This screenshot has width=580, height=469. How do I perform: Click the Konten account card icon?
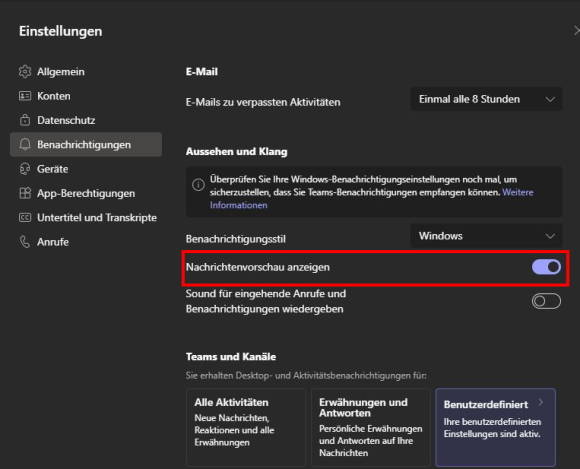point(25,96)
